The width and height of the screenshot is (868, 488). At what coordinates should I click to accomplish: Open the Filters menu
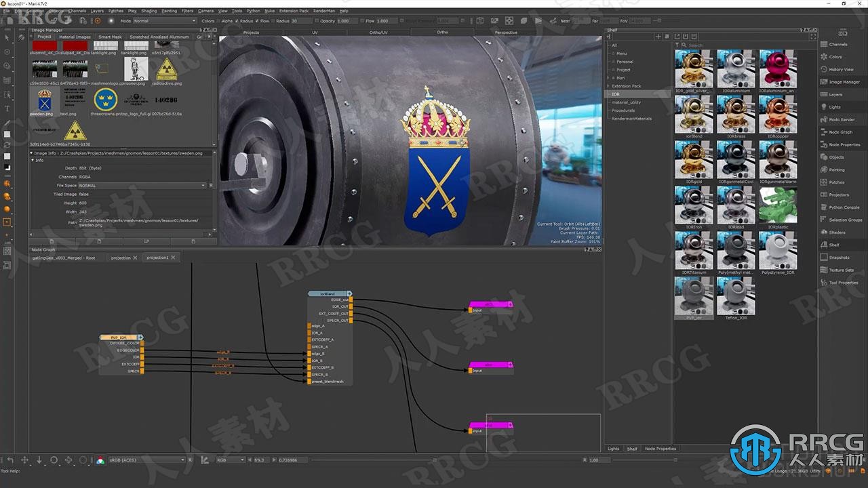pyautogui.click(x=187, y=11)
